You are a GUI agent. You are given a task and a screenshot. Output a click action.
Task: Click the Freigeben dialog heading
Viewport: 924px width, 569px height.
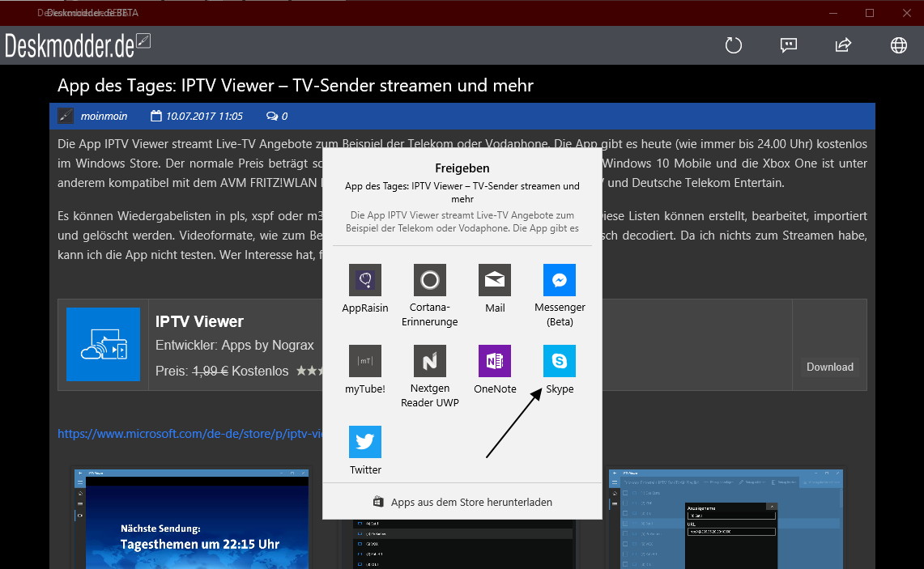click(462, 168)
